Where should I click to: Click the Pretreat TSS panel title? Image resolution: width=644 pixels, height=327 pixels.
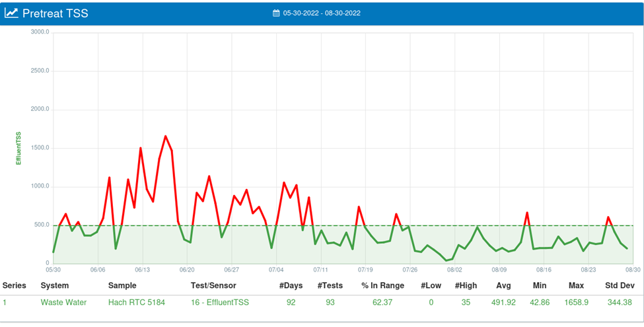tap(55, 13)
